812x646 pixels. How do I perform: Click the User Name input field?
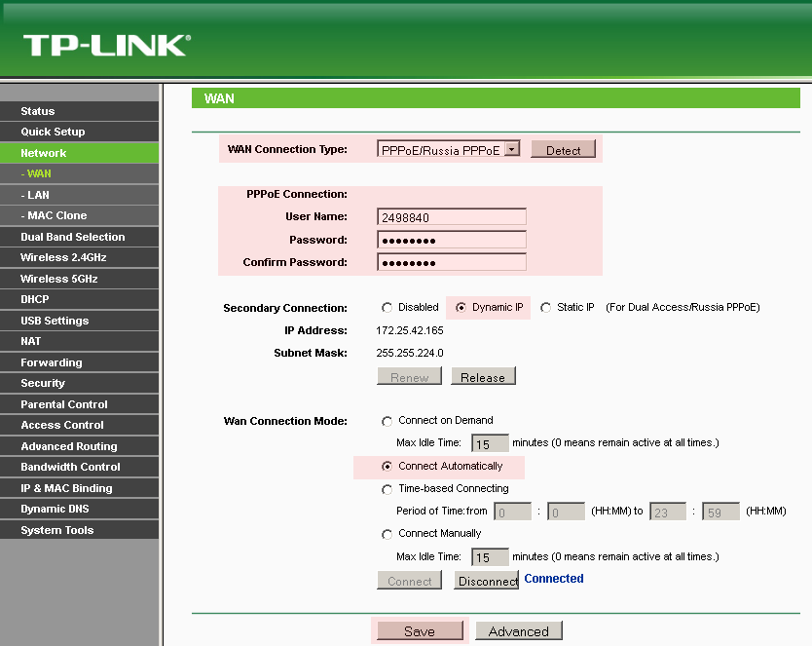point(451,217)
